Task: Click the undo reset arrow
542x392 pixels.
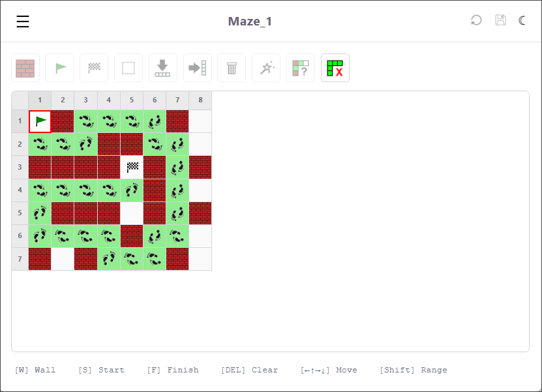Action: 475,20
